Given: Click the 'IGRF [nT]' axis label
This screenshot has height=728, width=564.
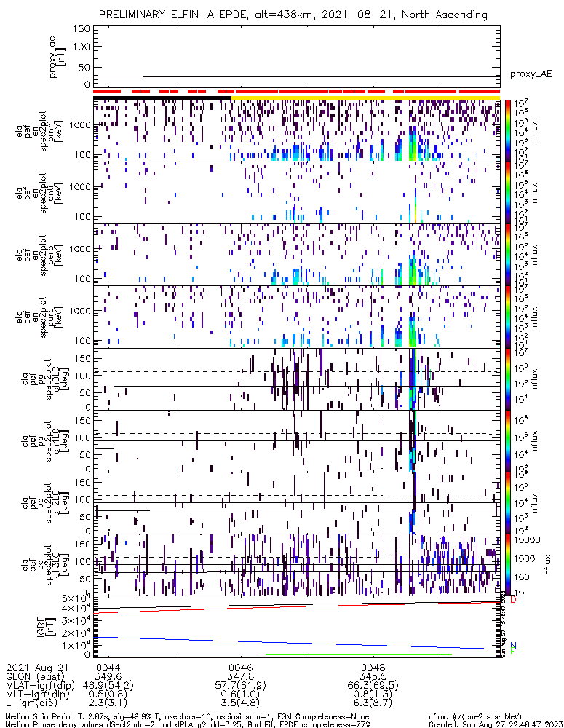Looking at the screenshot, I should pos(46,626).
